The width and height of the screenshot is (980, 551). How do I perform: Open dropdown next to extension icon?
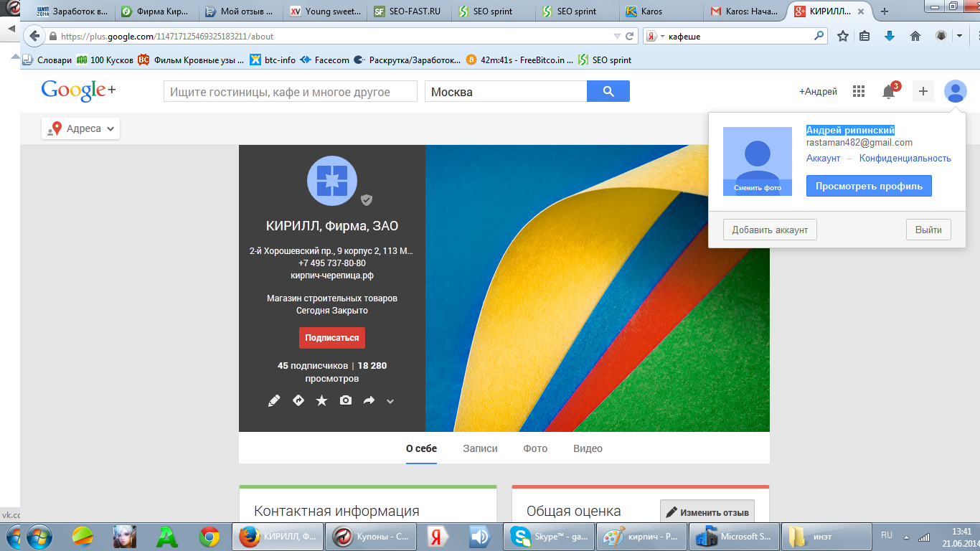click(959, 36)
